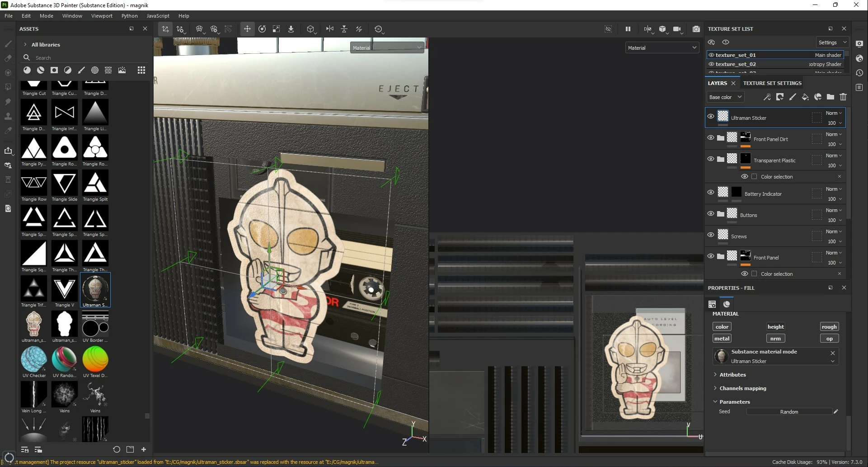Select the Triangle V asset thumbnail

[x=65, y=289]
